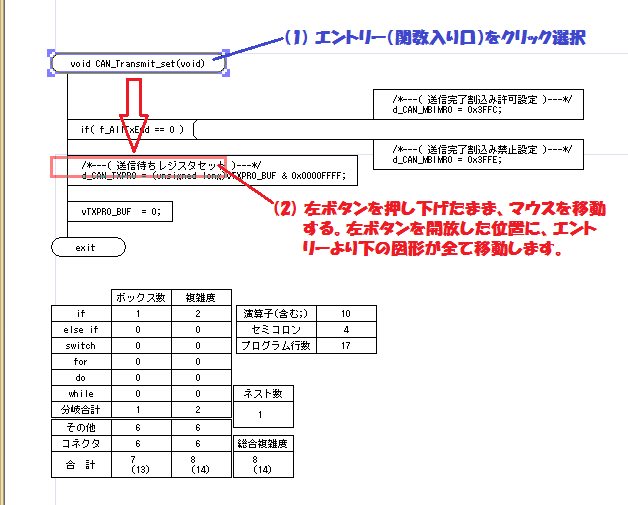Click the 演算子 value cell showing 10
Screen dimensions: 628x505
pyautogui.click(x=346, y=314)
